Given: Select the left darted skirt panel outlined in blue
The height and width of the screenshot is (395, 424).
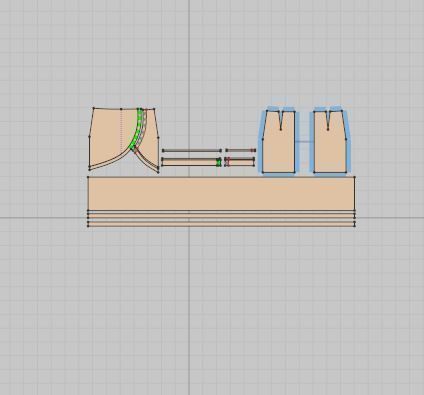Looking at the screenshot, I should pyautogui.click(x=279, y=147).
